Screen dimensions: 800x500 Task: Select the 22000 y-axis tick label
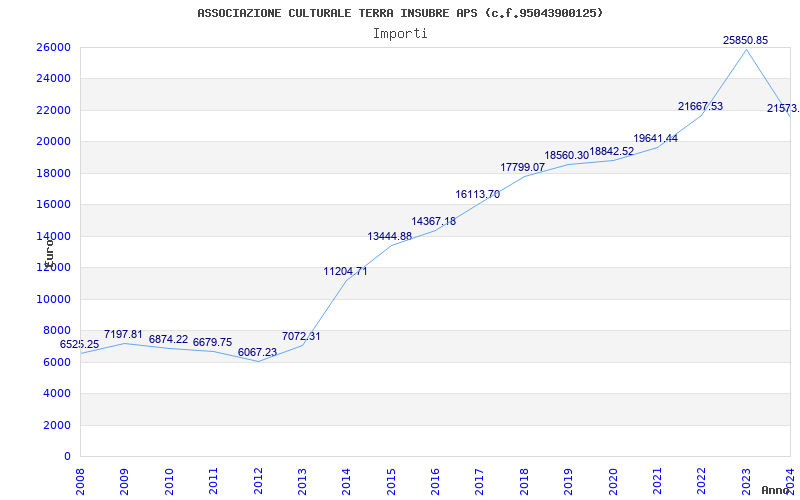(x=53, y=110)
